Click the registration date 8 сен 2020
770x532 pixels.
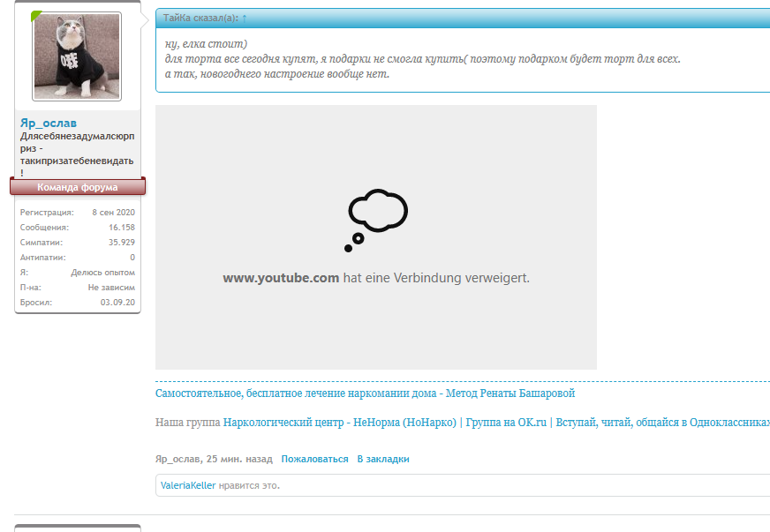tap(113, 213)
